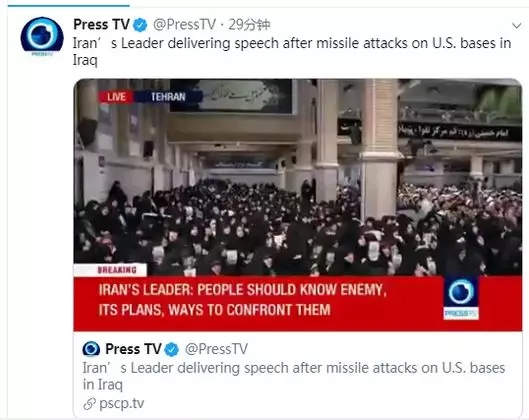Click the quoted card description text

(294, 376)
